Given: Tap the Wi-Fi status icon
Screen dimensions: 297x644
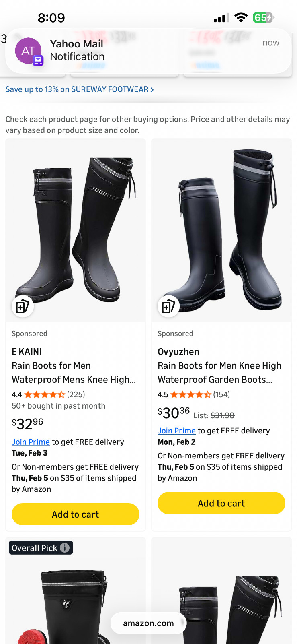Looking at the screenshot, I should (241, 18).
